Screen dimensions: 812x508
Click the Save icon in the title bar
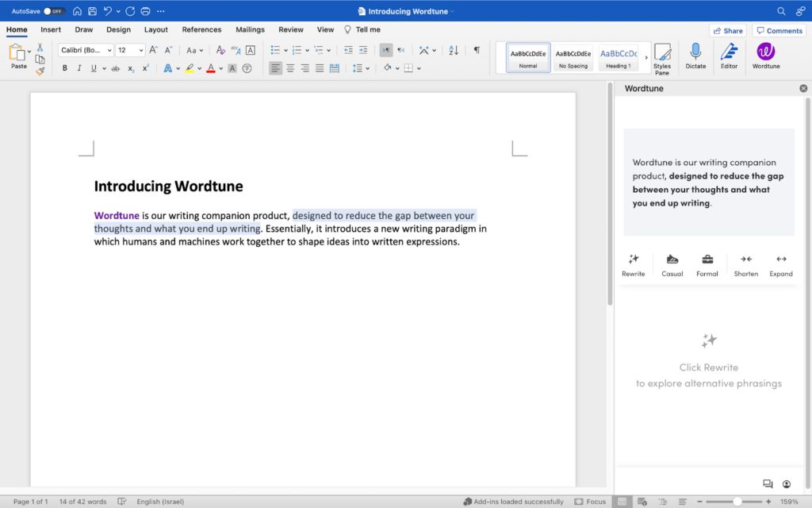(92, 11)
